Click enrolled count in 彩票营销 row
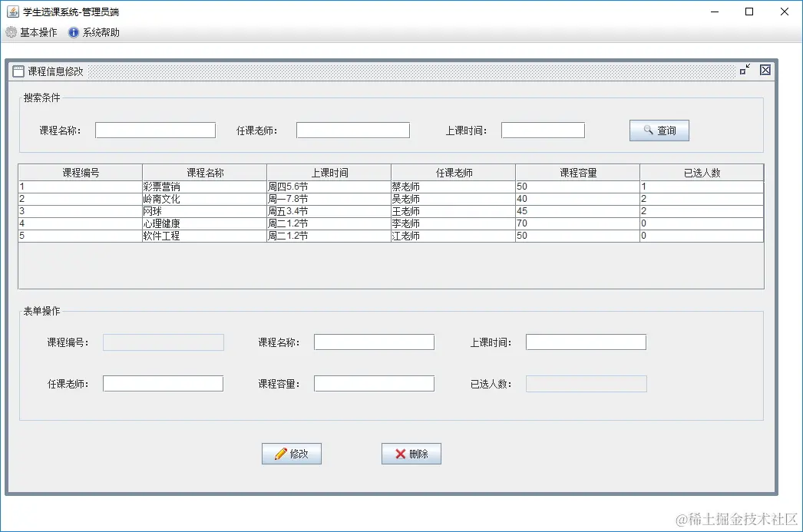 pos(702,187)
